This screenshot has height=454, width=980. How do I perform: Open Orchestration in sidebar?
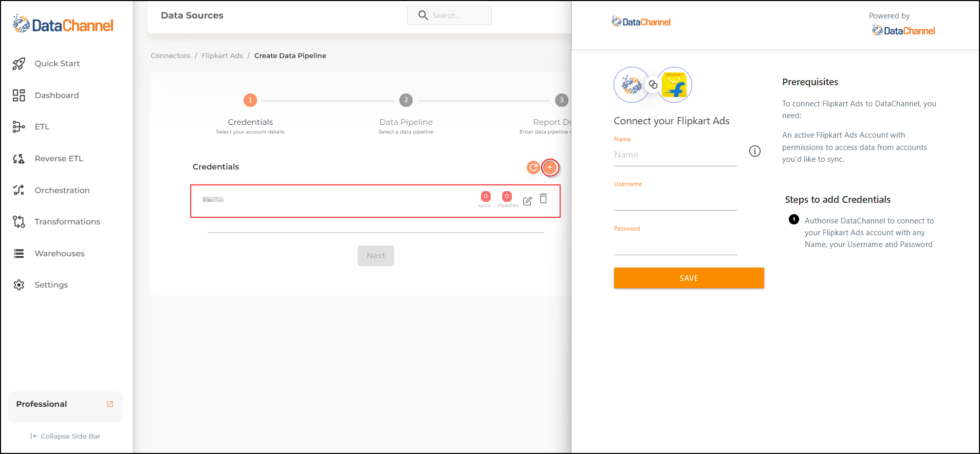pyautogui.click(x=62, y=191)
